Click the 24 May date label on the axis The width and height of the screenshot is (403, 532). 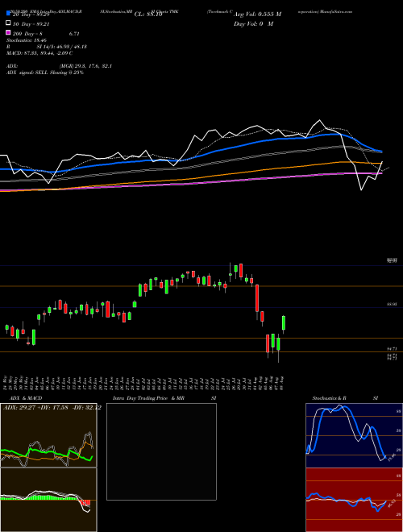pyautogui.click(x=5, y=383)
